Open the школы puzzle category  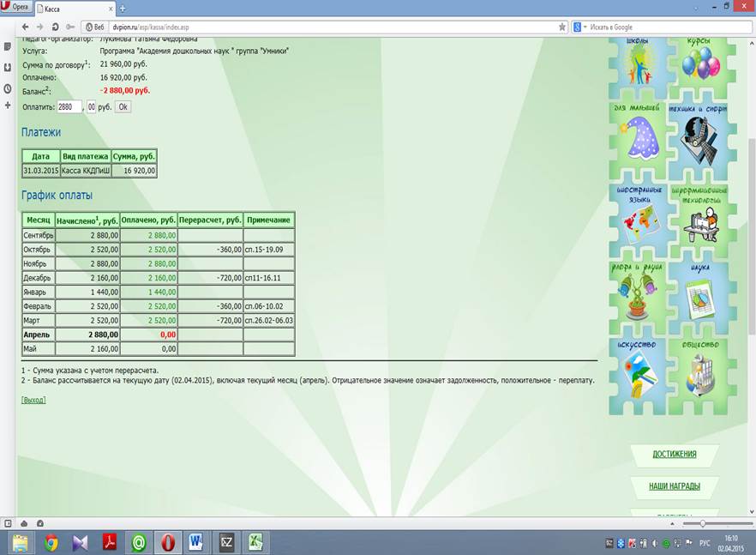click(x=639, y=68)
